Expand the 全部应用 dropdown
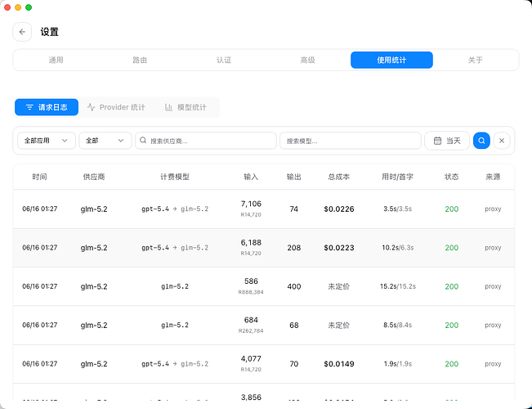532x409 pixels. pos(46,141)
